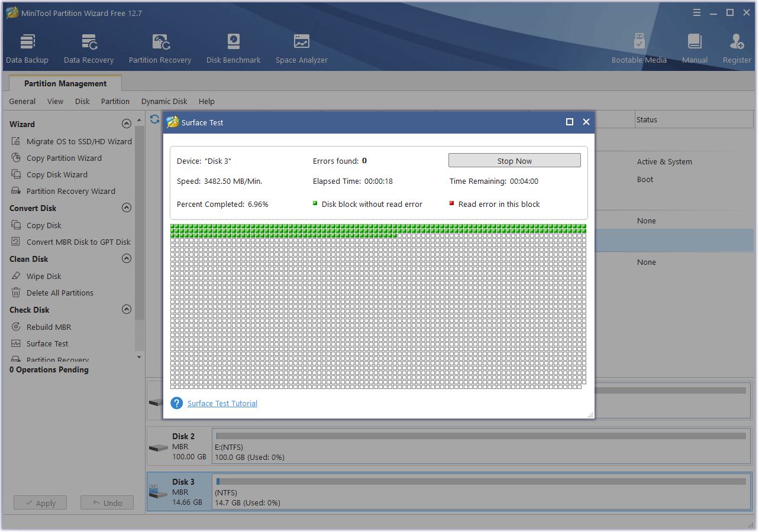Image resolution: width=759 pixels, height=532 pixels.
Task: Open Space Analyzer tool
Action: [302, 49]
